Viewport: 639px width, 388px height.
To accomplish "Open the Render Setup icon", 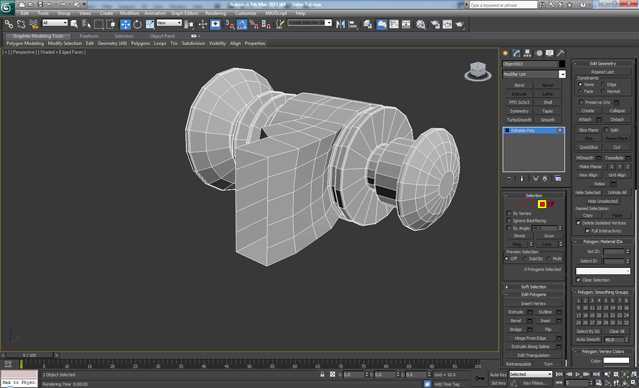I will 435,24.
